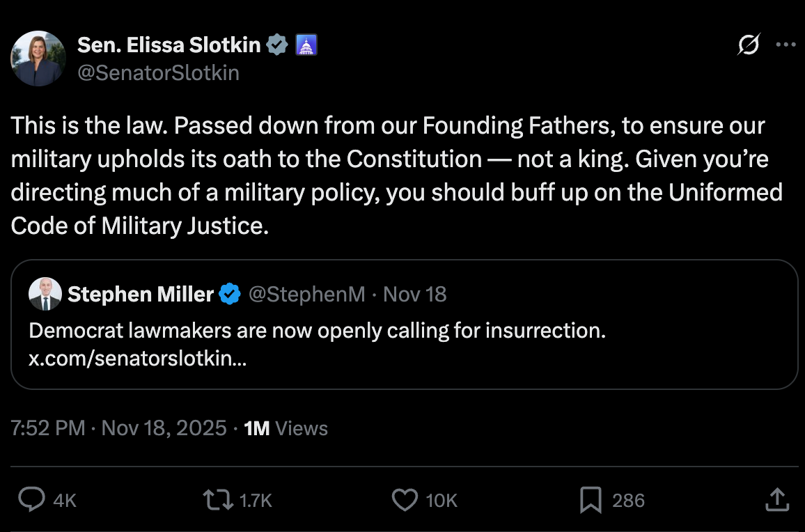Like the post
Viewport: 805px width, 532px height.
[405, 499]
